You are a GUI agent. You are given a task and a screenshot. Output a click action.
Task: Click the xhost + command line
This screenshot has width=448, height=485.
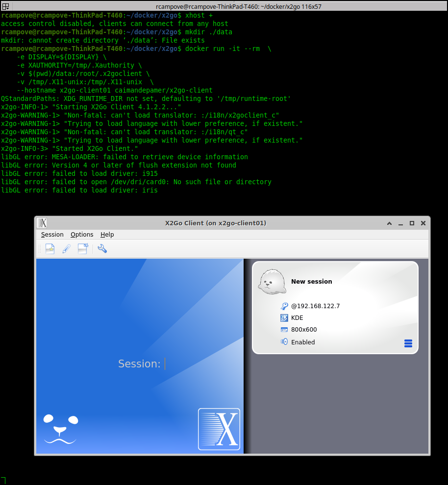tap(107, 15)
